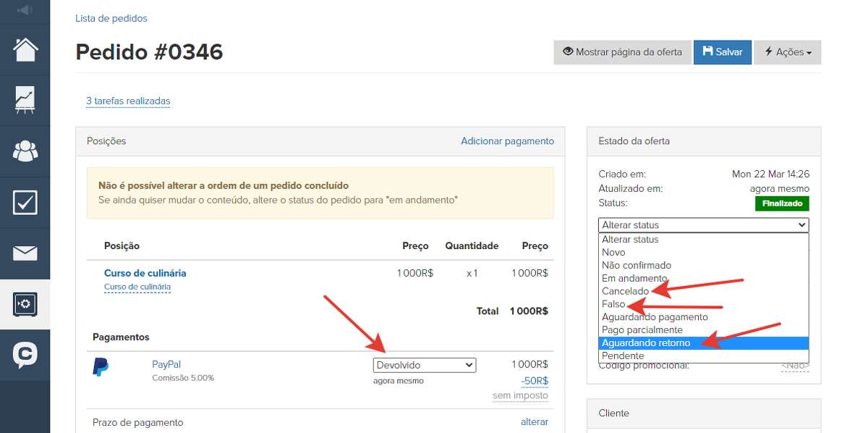Collapse the Alterar status select box
This screenshot has height=433, width=868.
[703, 225]
